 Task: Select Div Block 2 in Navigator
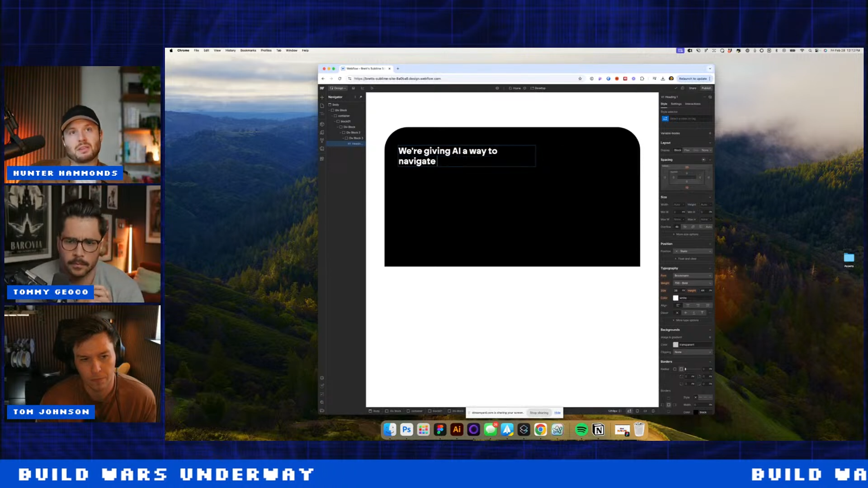[x=353, y=132]
